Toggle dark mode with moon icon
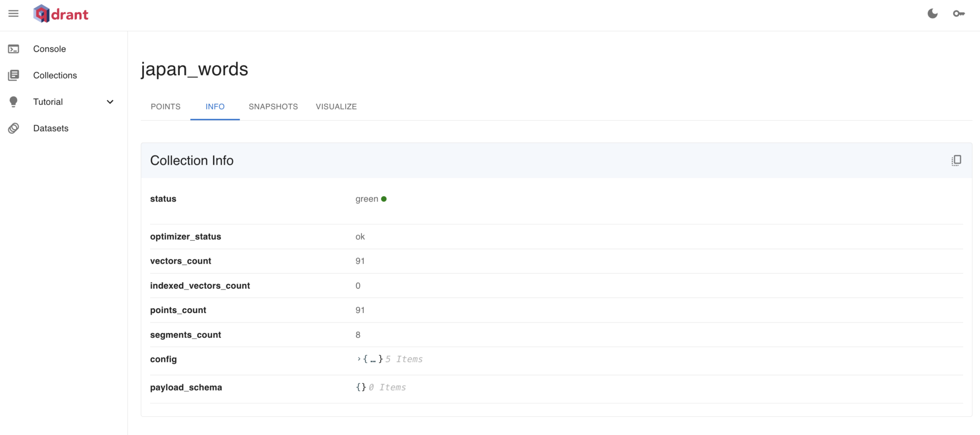The height and width of the screenshot is (435, 980). [932, 14]
